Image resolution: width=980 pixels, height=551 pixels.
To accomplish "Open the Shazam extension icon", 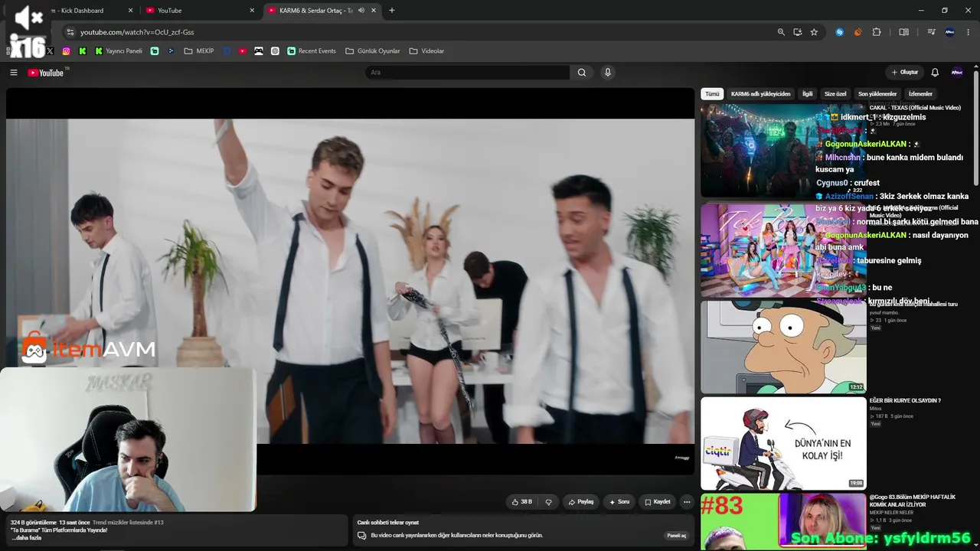I will [x=840, y=32].
